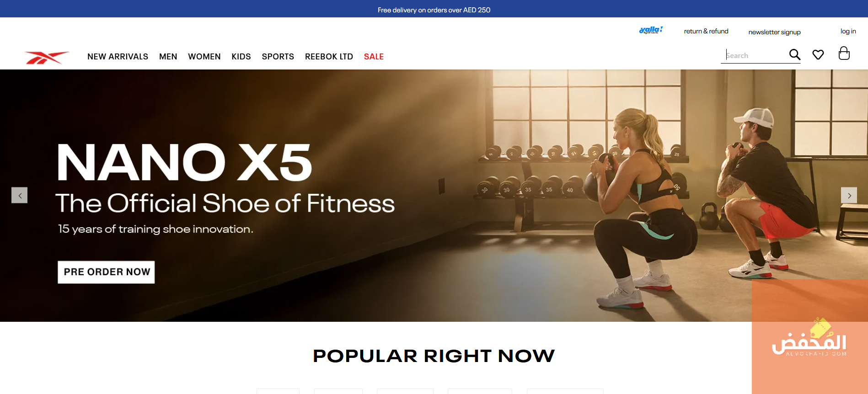Expand the Sports category menu
The width and height of the screenshot is (868, 394).
pos(278,57)
